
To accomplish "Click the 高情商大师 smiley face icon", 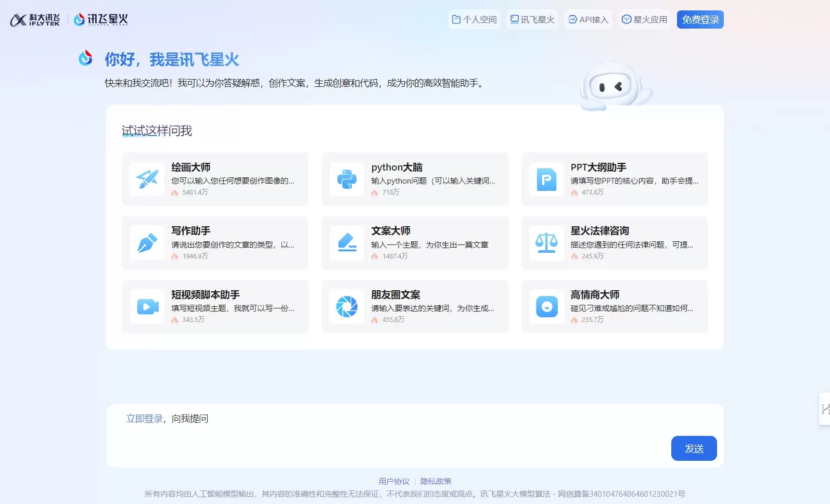I will (x=546, y=306).
